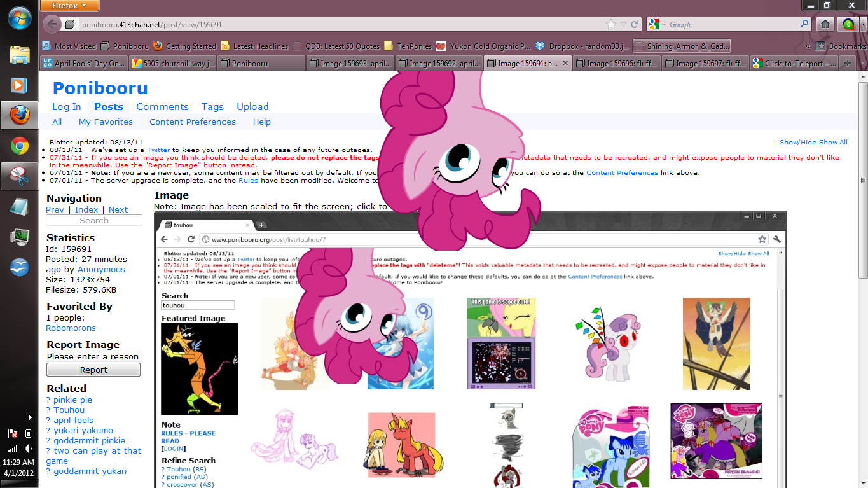Open the green circular add-on icon
The height and width of the screenshot is (488, 868).
pos(848,24)
